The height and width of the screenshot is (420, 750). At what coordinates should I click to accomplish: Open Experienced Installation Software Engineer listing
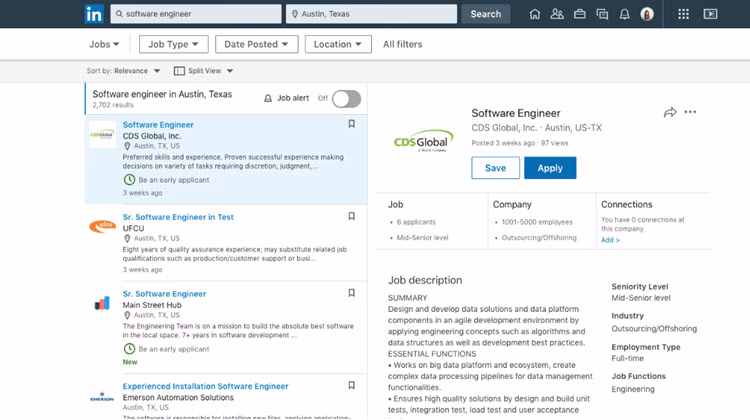pos(205,387)
